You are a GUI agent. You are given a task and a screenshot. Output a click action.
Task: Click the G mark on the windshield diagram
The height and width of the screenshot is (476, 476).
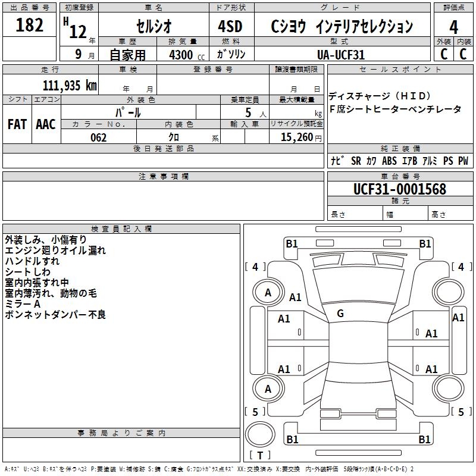click(x=340, y=314)
